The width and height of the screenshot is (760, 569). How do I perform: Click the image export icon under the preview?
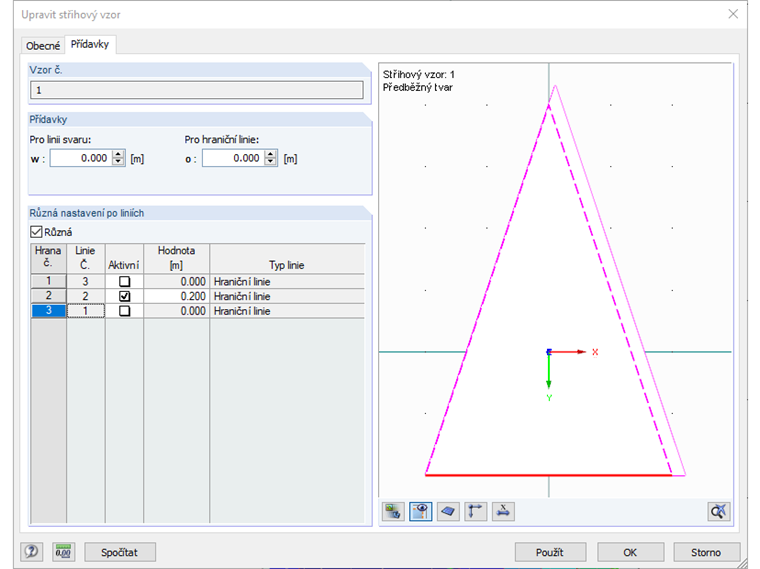(393, 511)
